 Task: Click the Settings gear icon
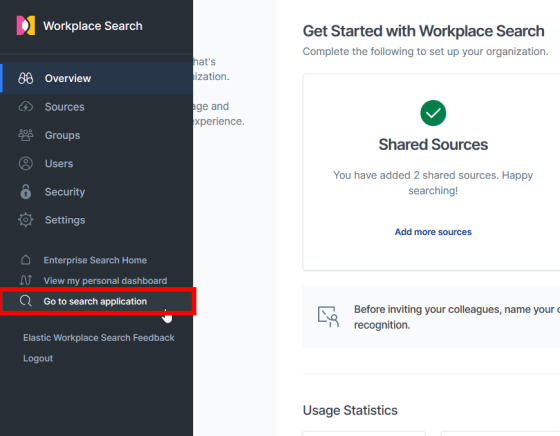tap(26, 220)
